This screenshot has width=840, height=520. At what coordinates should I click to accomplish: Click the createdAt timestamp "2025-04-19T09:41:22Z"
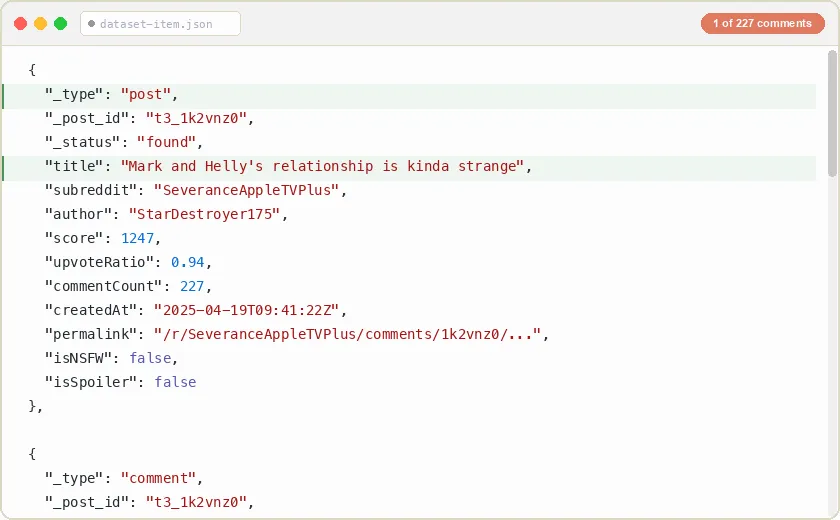(246, 310)
